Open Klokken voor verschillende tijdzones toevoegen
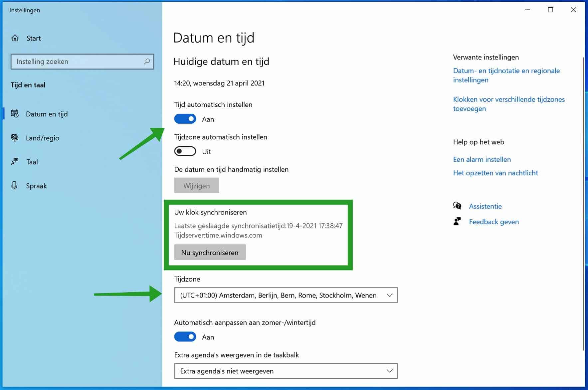Image resolution: width=588 pixels, height=390 pixels. (x=509, y=104)
